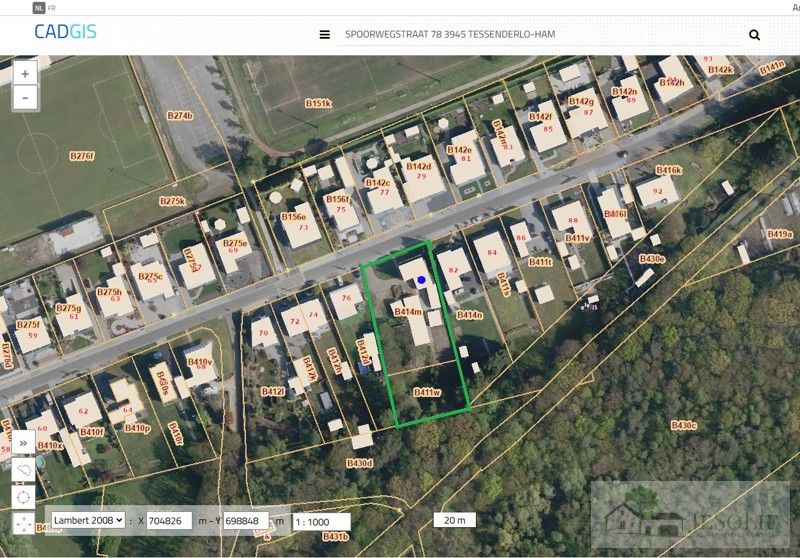Click parcel label B431b
This screenshot has width=800, height=558.
(335, 536)
